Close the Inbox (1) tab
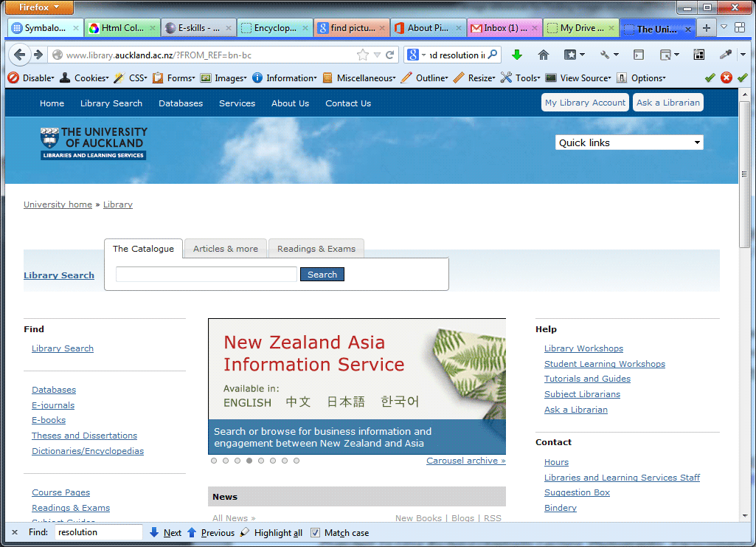The width and height of the screenshot is (756, 547). click(x=534, y=28)
